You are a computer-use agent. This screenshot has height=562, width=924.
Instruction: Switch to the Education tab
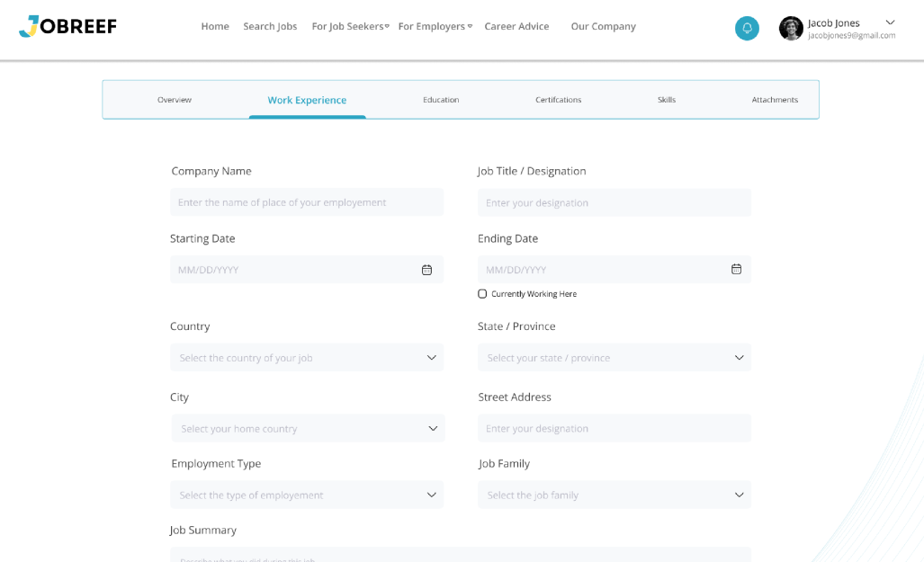pyautogui.click(x=441, y=100)
